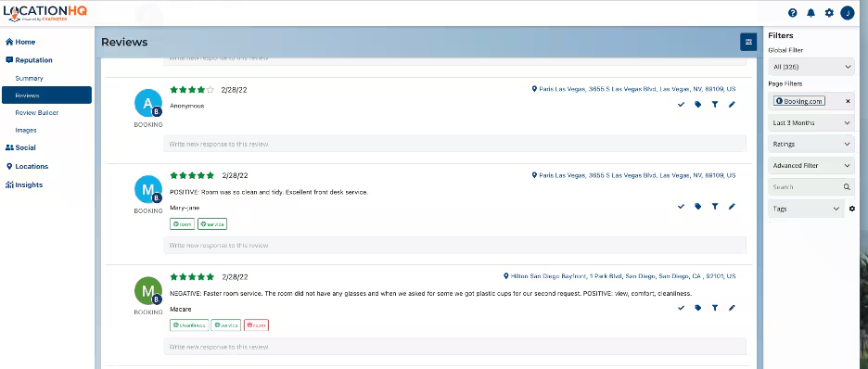Screen dimensions: 868x369
Task: Click Macare reviewer green avatar M
Action: 147,290
